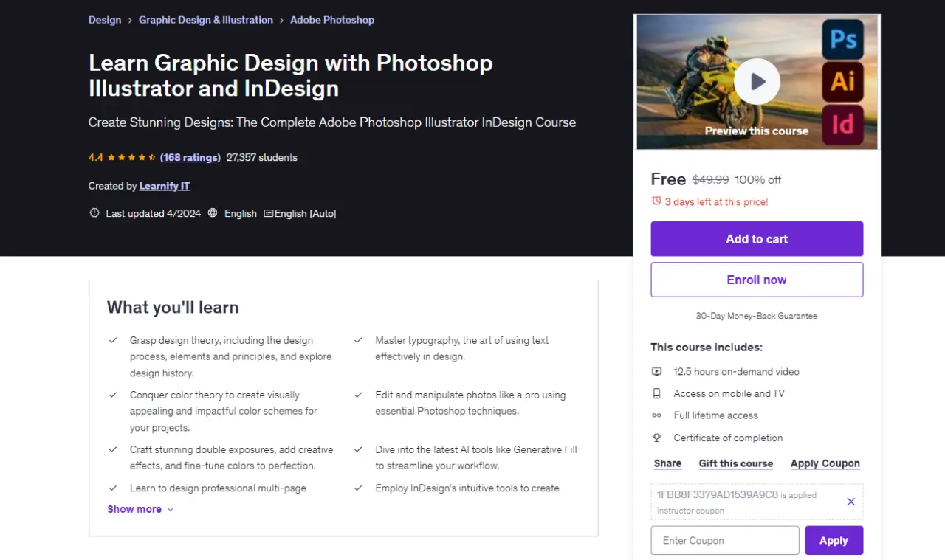Viewport: 945px width, 560px height.
Task: Go to the Design breadcrumb category
Action: tap(105, 20)
